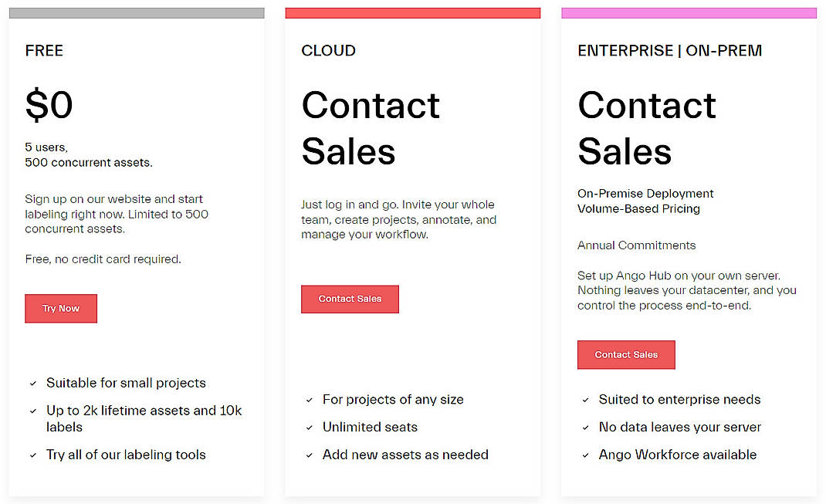826x504 pixels.
Task: Click the checkmark beside 'Add new assets as needed'
Action: [x=310, y=455]
